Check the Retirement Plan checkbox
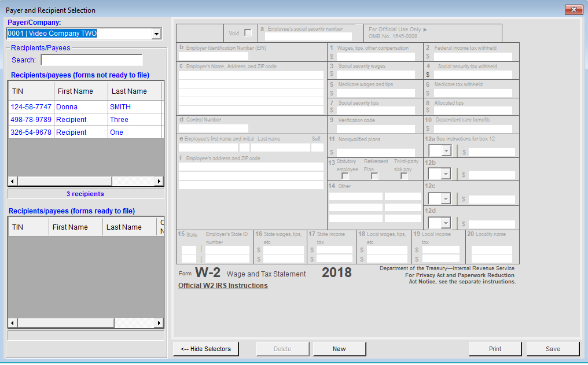The width and height of the screenshot is (588, 365). [x=374, y=177]
